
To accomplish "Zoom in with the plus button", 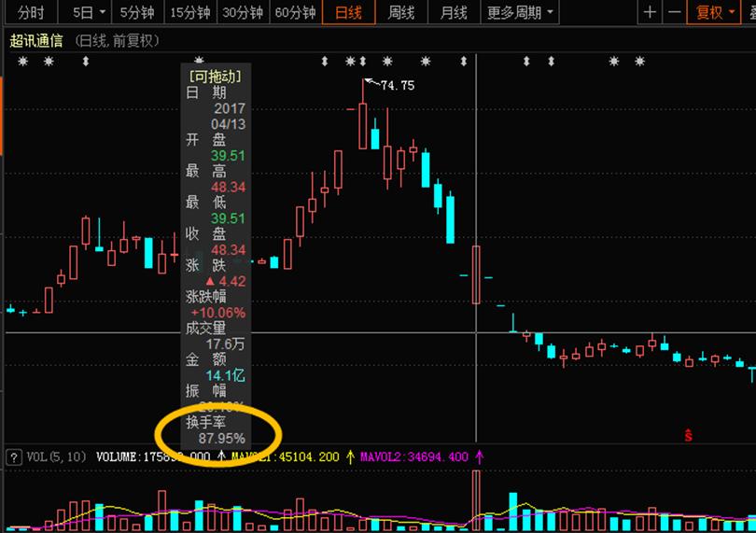I will 650,12.
